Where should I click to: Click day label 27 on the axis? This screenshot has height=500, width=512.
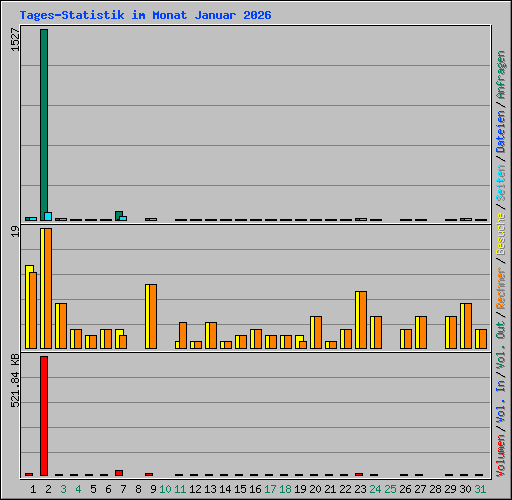coord(420,489)
